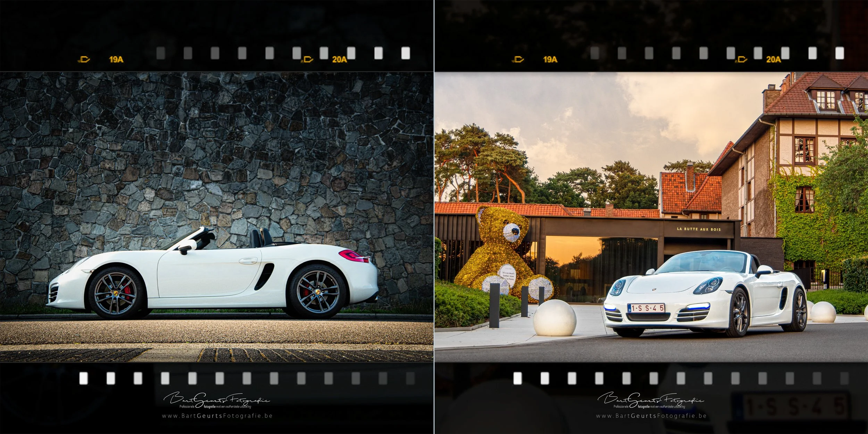
Task: Click the yellow arrow icon beside right 20A
Action: click(741, 60)
